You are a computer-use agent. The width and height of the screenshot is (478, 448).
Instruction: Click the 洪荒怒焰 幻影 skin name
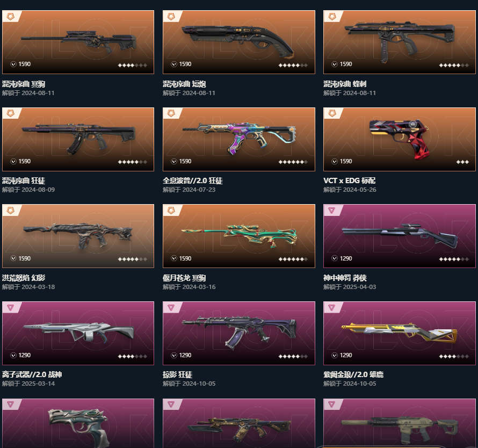point(24,278)
